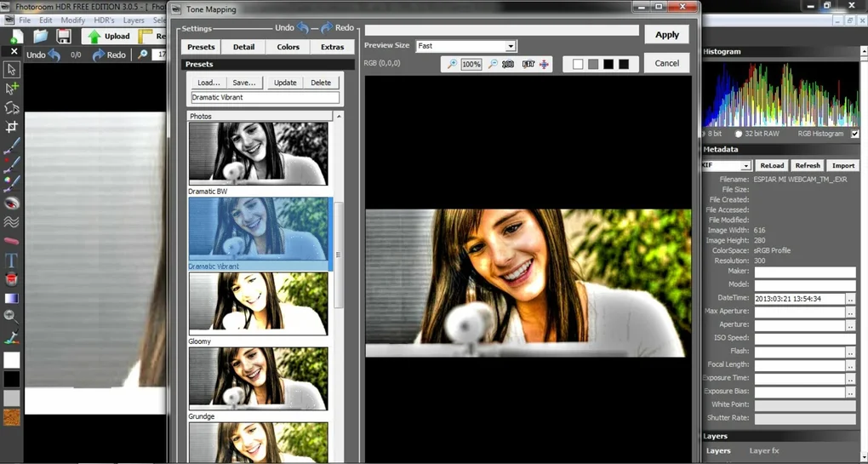Click the green Upload arrow button

pyautogui.click(x=109, y=37)
